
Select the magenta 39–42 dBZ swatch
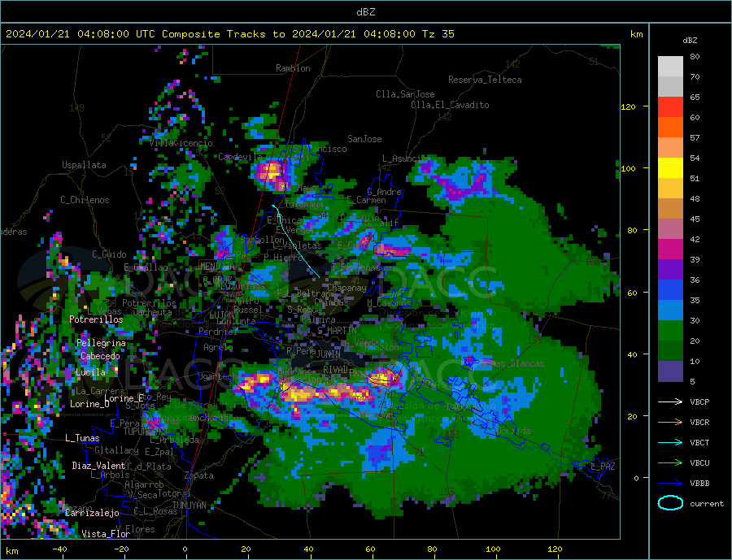pyautogui.click(x=670, y=250)
